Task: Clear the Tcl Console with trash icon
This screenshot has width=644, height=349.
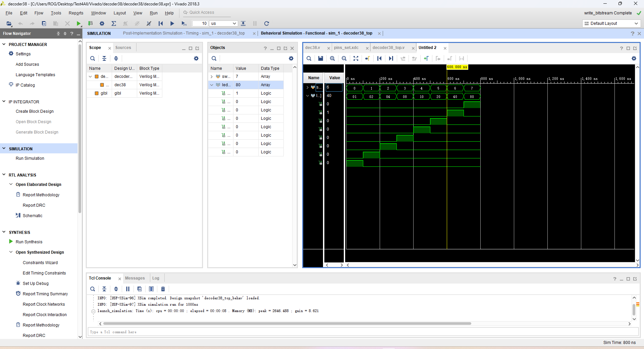Action: 163,289
